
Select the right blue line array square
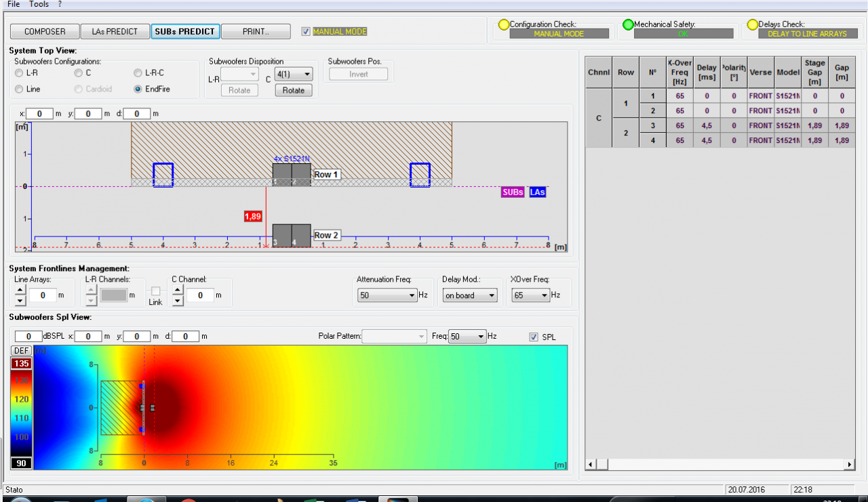pos(420,175)
